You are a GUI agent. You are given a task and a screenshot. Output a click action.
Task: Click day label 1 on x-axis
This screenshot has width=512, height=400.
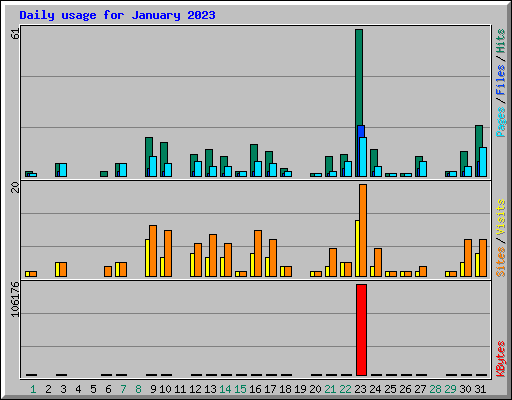coord(33,389)
